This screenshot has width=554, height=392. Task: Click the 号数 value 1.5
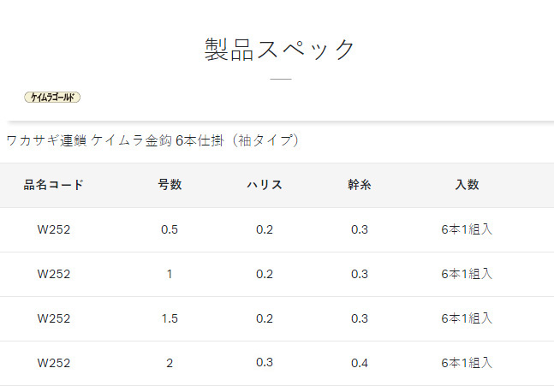[170, 318]
